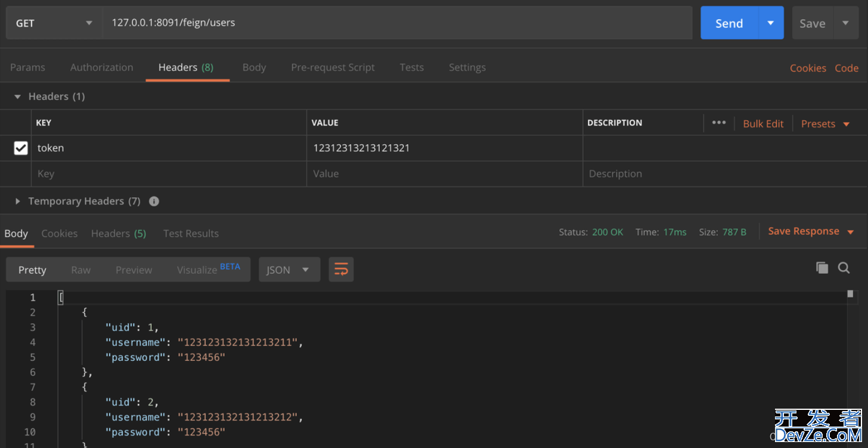
Task: Toggle the line wrap icon
Action: [341, 270]
